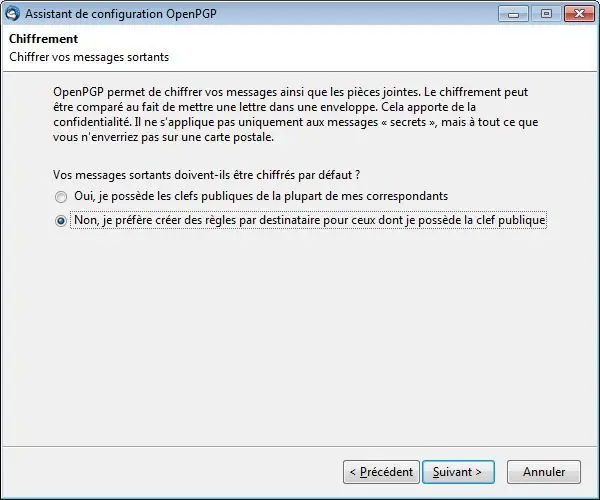The height and width of the screenshot is (500, 600).
Task: Maximize the OpenPGP assistant window
Action: click(x=546, y=14)
